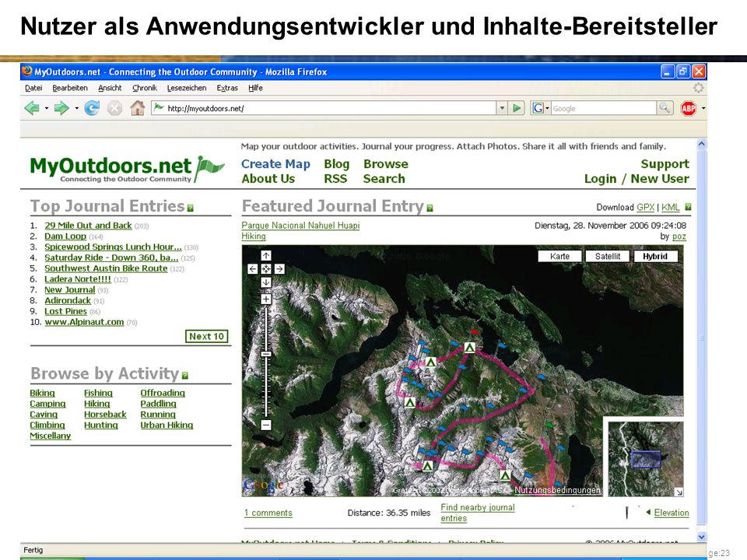
Task: Switch map to Satellit view
Action: click(608, 256)
